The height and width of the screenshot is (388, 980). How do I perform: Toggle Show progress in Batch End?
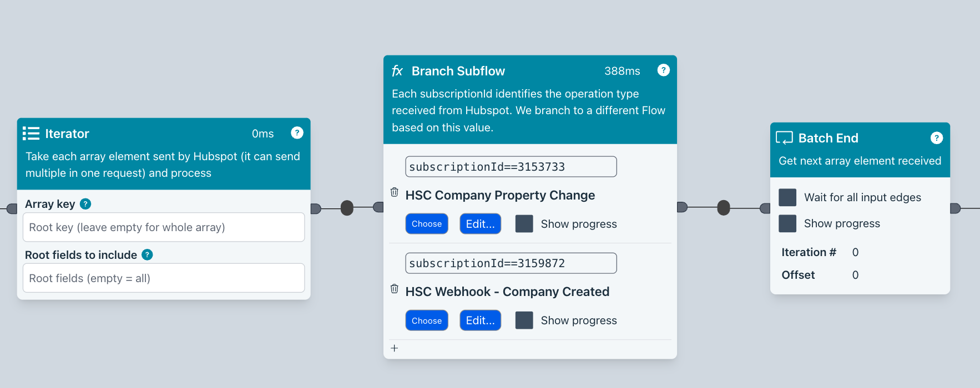(x=787, y=223)
